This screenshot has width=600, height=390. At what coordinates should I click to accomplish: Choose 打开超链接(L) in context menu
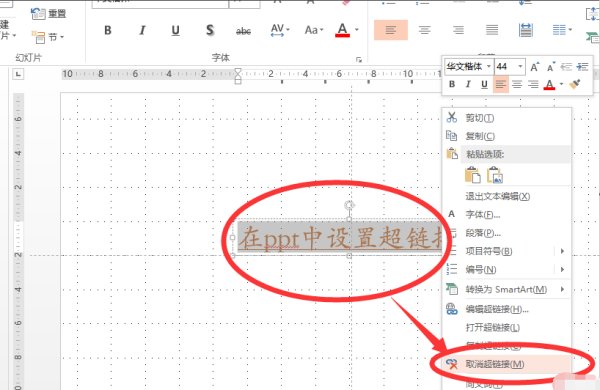(507, 328)
